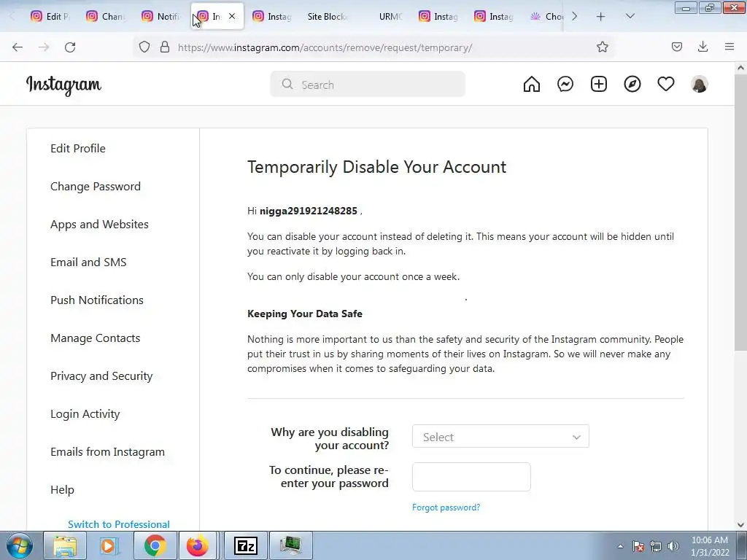Open Chrome from taskbar

[x=155, y=545]
